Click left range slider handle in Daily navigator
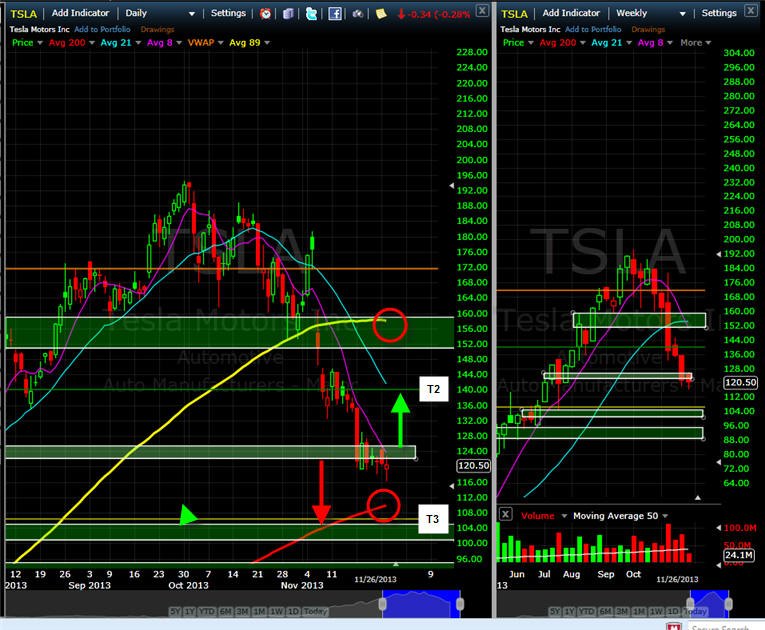This screenshot has width=765, height=630. (382, 604)
